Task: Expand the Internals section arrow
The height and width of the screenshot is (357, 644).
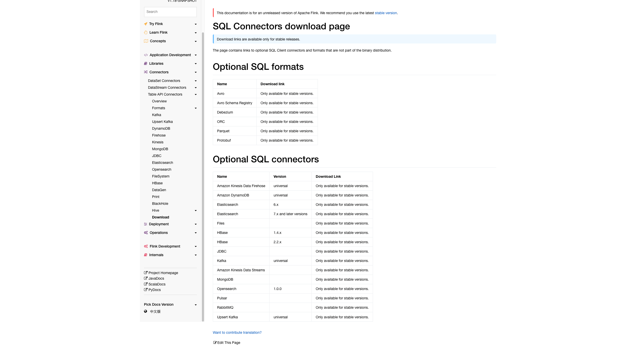Action: coord(196,255)
